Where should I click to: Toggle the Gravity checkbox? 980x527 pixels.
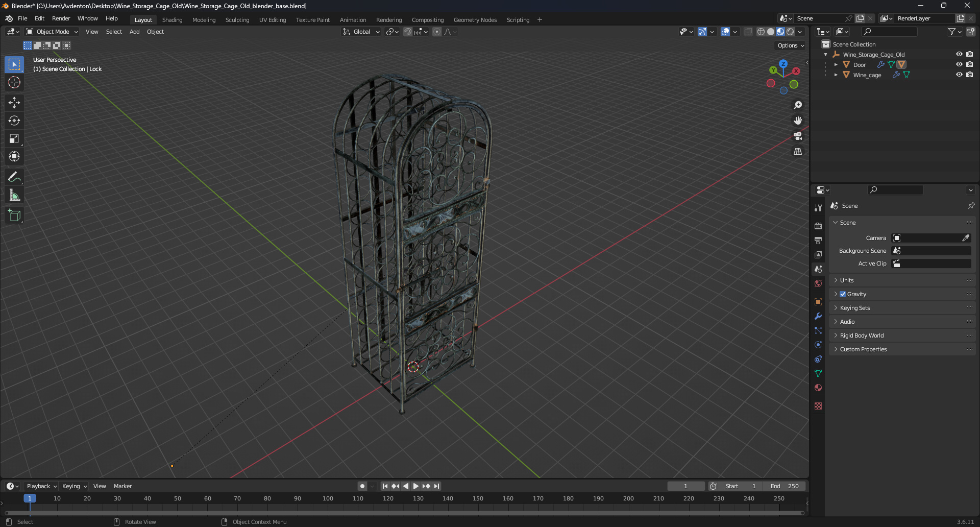[x=843, y=294]
